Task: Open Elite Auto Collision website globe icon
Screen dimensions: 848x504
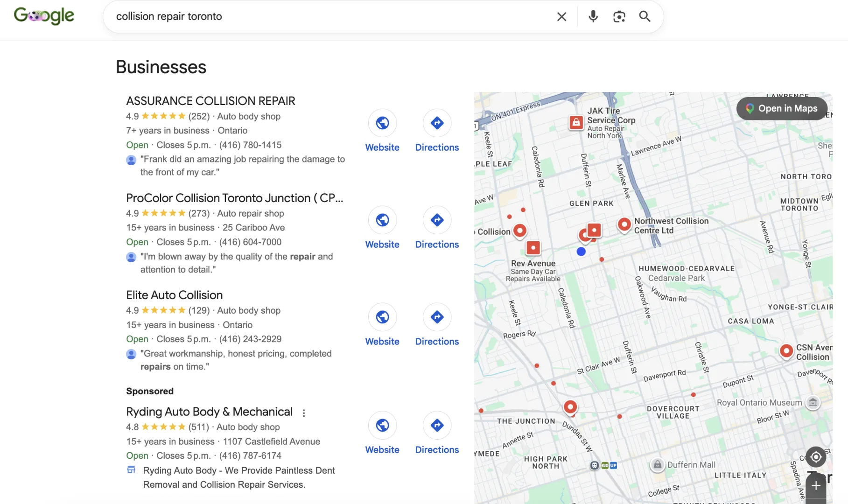Action: [382, 317]
